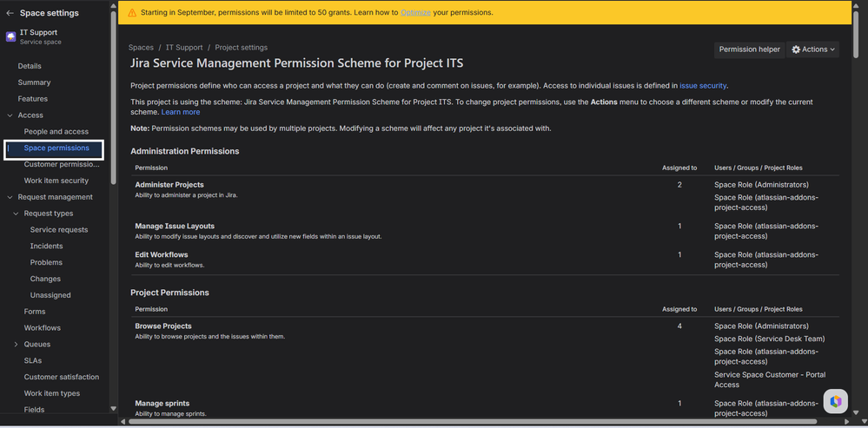Click Service Space Customer - Portal Access
The image size is (868, 428).
770,380
